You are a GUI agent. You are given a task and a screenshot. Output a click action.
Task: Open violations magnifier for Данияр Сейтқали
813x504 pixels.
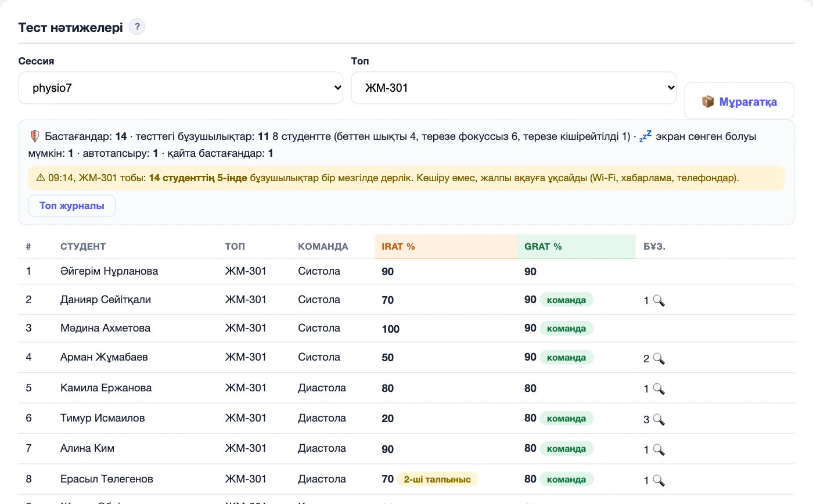[x=659, y=300]
